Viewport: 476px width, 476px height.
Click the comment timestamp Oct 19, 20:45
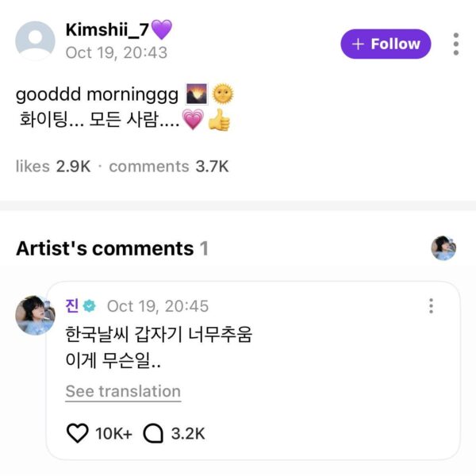coord(158,306)
